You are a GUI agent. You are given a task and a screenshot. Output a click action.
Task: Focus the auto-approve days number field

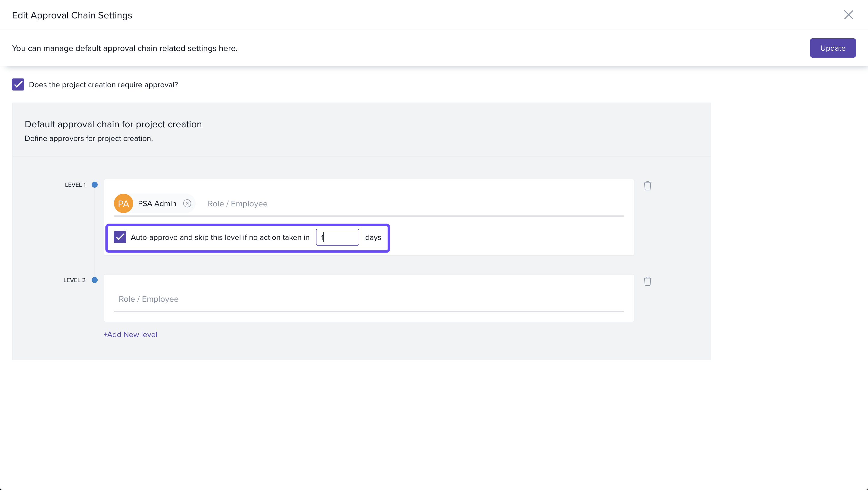point(337,237)
